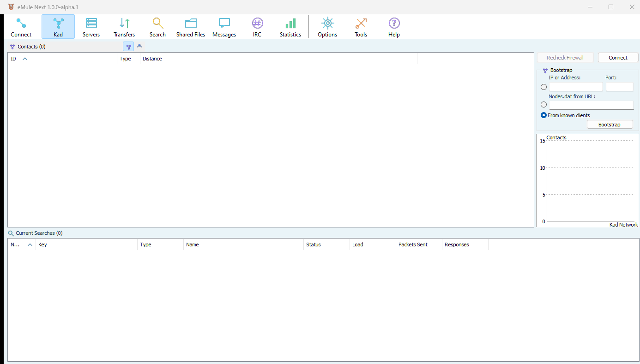Click the second view icon beside Contacts header
This screenshot has height=364, width=640.
139,46
